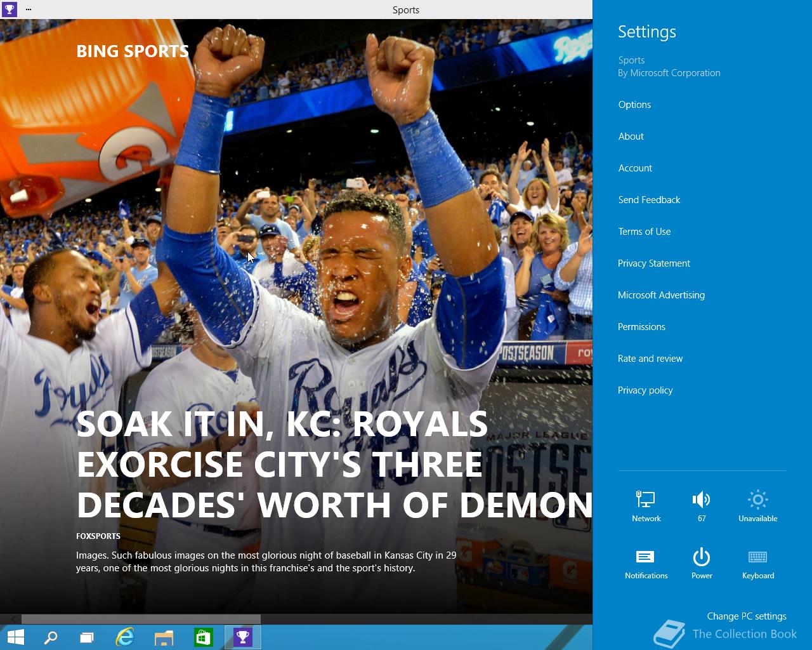
Task: Click the scrollbar left arrow
Action: tap(13, 619)
